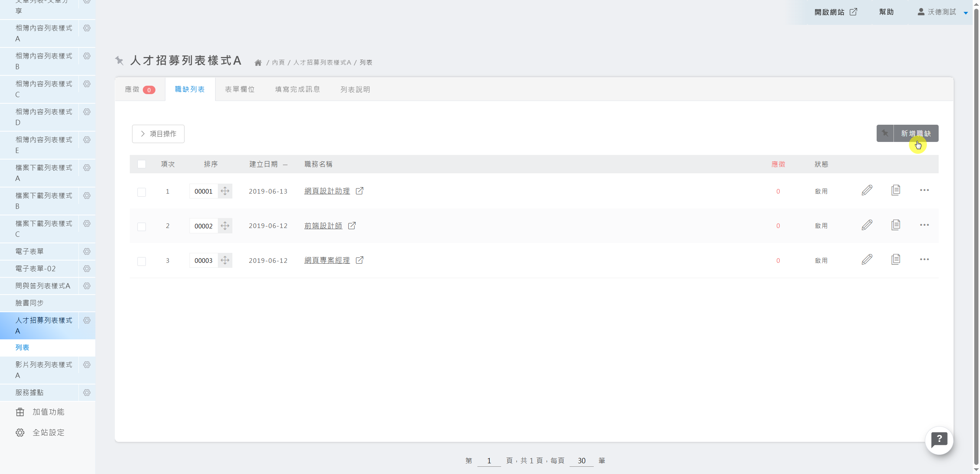This screenshot has width=980, height=474.
Task: Check the checkbox for row 1
Action: pyautogui.click(x=142, y=192)
